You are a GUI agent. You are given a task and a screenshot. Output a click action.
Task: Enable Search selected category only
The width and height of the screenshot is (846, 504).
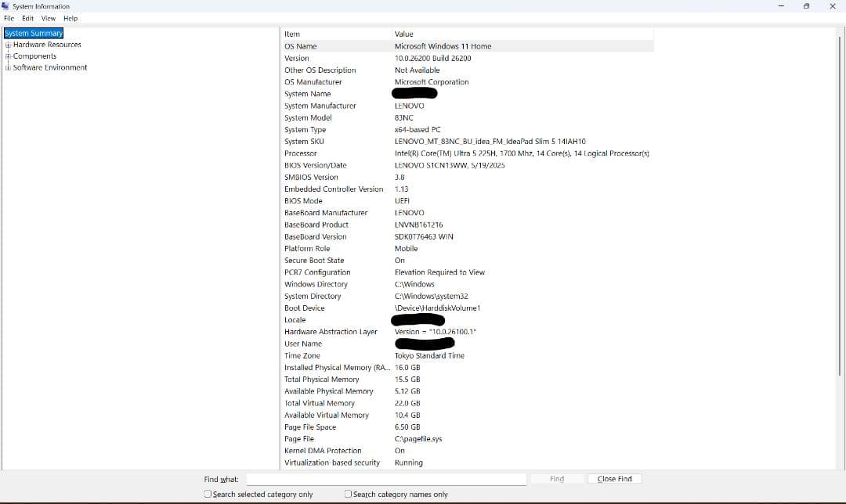point(208,494)
